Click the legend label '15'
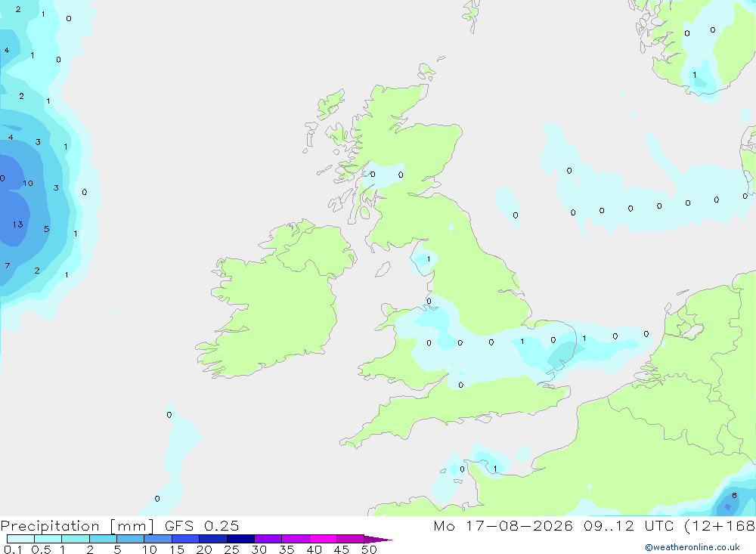The width and height of the screenshot is (756, 554). (x=177, y=549)
